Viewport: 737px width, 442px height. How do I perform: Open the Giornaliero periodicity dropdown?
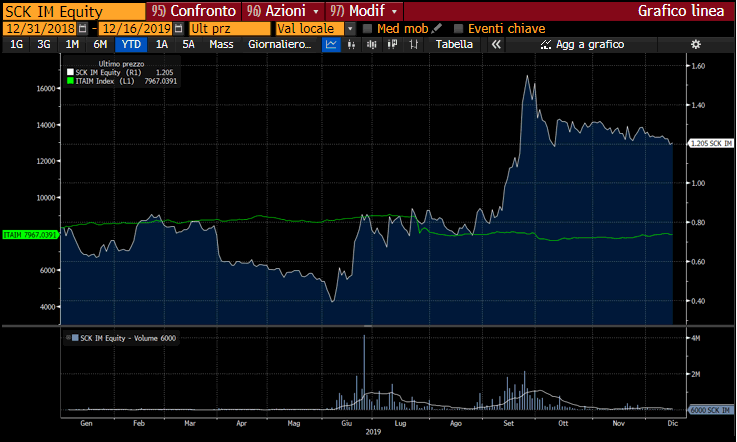click(280, 44)
